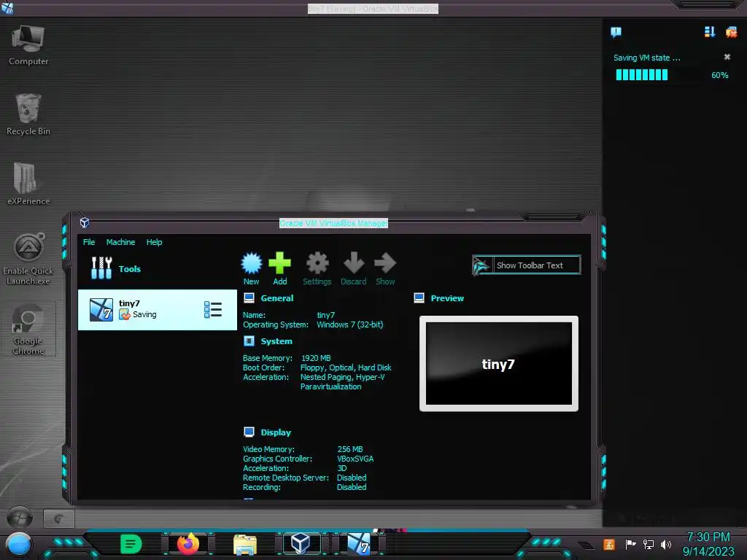Click the taskbar clock showing 7:30 PM
The image size is (747, 560).
pos(708,544)
